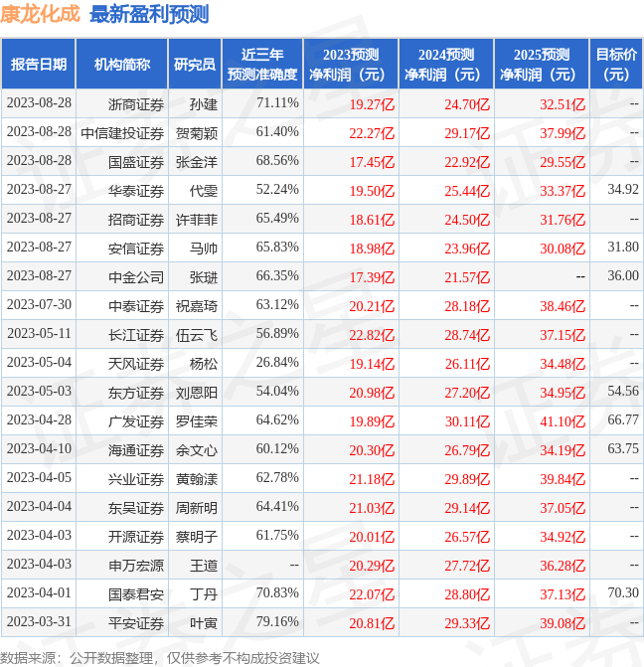Click 平安证券 2024 profit 29.33亿
The height and width of the screenshot is (667, 644).
[467, 623]
